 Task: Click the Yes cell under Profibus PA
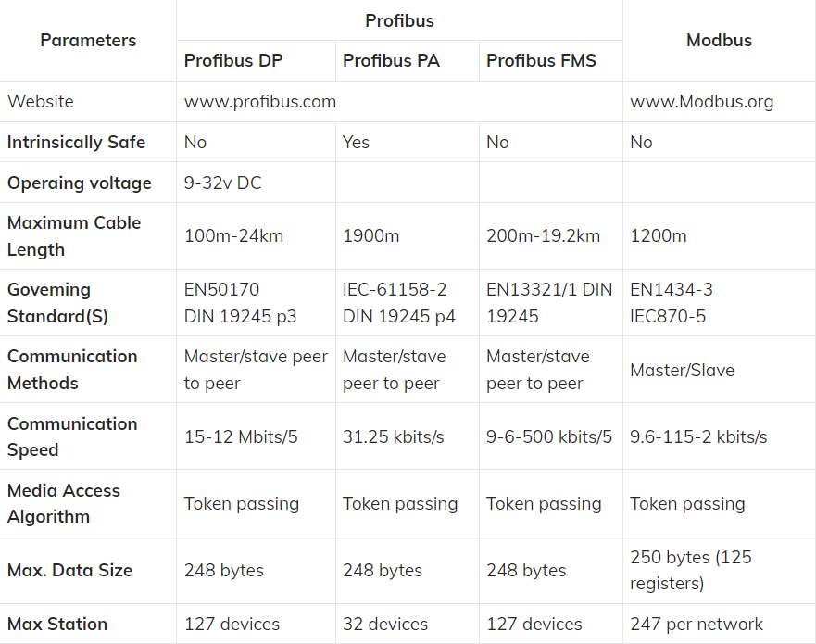coord(356,142)
